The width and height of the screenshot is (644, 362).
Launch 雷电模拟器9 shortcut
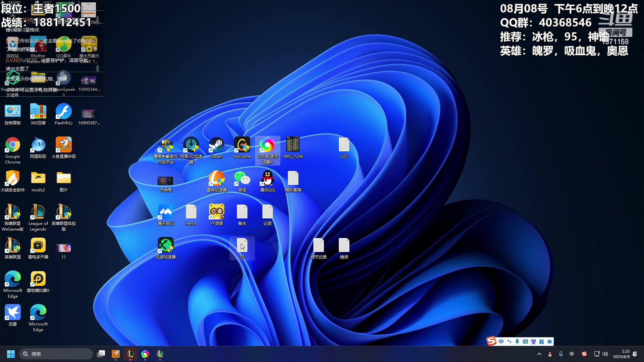click(x=38, y=282)
